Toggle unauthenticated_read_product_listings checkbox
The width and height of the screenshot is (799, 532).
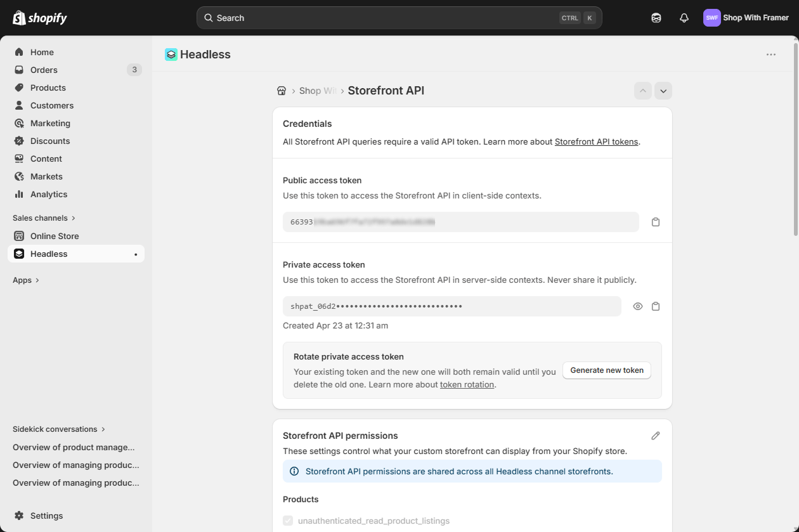click(288, 521)
